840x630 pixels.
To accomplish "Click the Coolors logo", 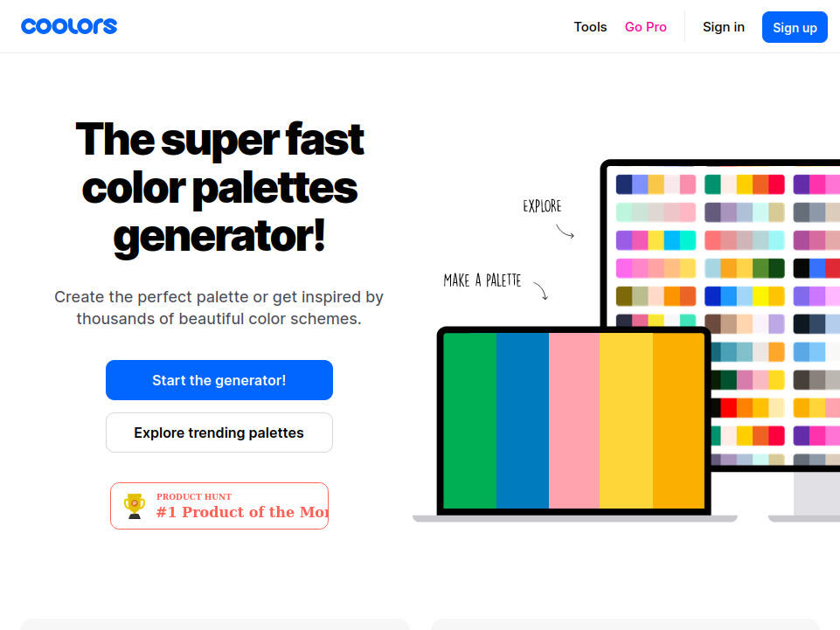I will point(69,26).
